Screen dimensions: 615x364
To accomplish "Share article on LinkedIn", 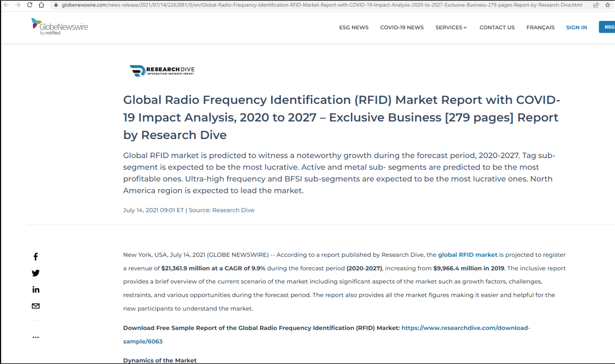I will click(x=36, y=290).
